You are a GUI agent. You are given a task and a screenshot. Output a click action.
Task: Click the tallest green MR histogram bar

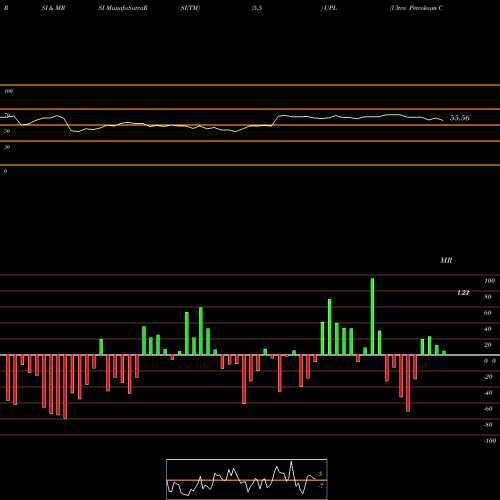pos(372,316)
